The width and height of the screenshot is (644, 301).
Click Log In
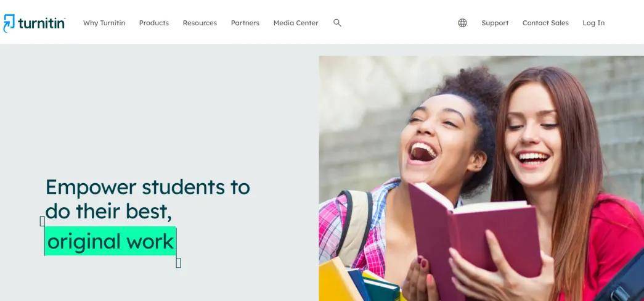pos(593,23)
